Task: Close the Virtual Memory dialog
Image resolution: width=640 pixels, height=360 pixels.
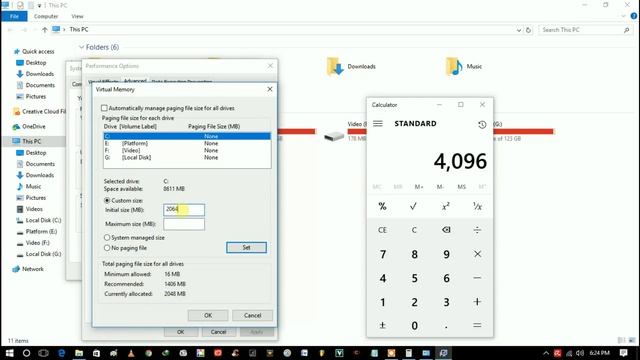Action: click(x=270, y=89)
